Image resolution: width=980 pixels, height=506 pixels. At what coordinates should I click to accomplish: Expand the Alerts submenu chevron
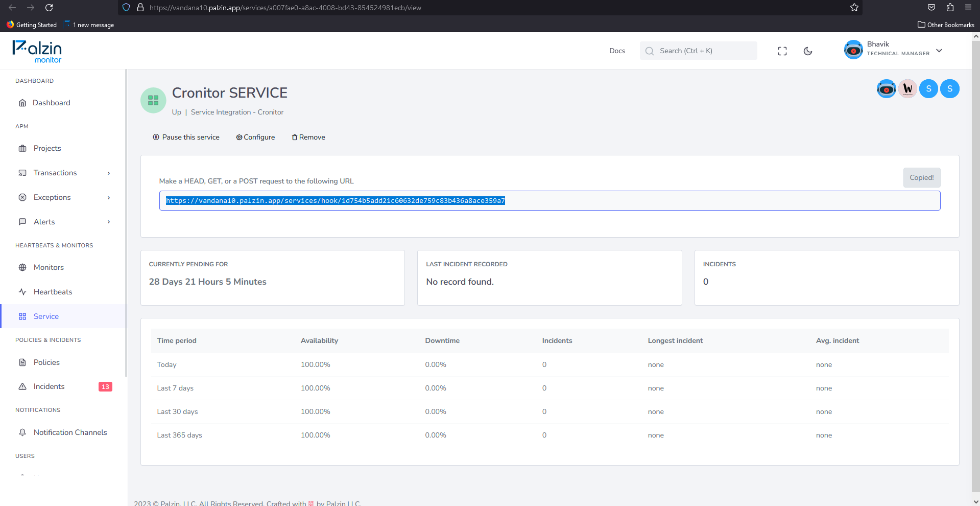click(109, 222)
